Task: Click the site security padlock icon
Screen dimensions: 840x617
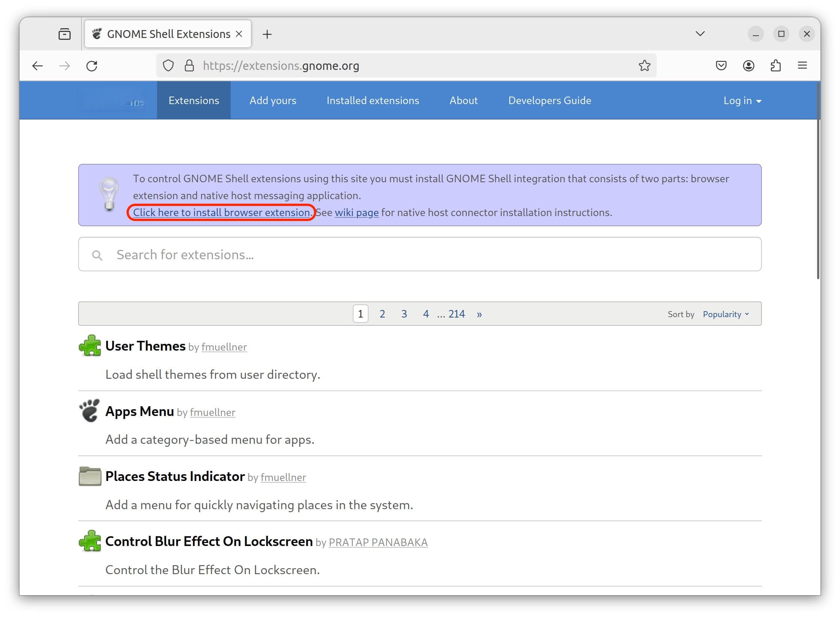Action: 189,66
